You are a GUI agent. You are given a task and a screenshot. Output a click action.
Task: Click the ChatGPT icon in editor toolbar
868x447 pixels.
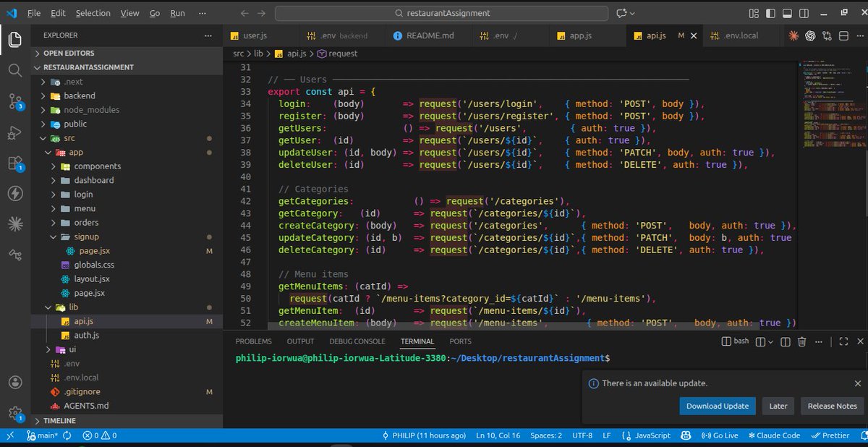[x=810, y=35]
